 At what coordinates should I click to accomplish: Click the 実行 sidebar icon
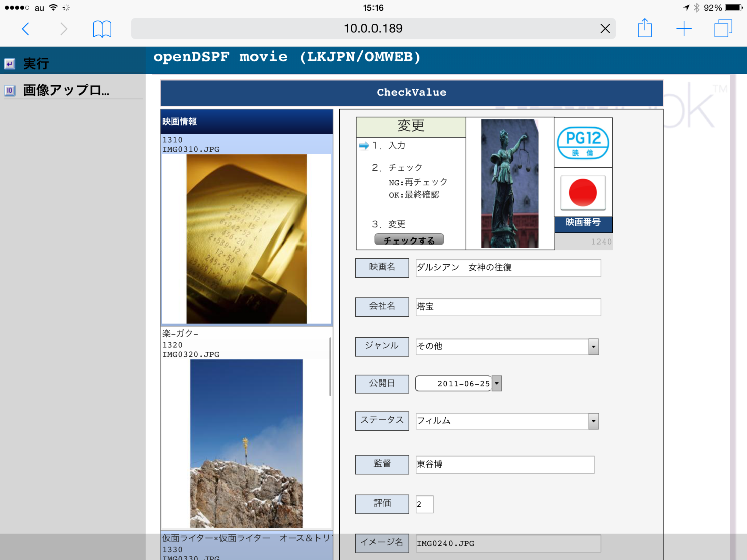[10, 63]
